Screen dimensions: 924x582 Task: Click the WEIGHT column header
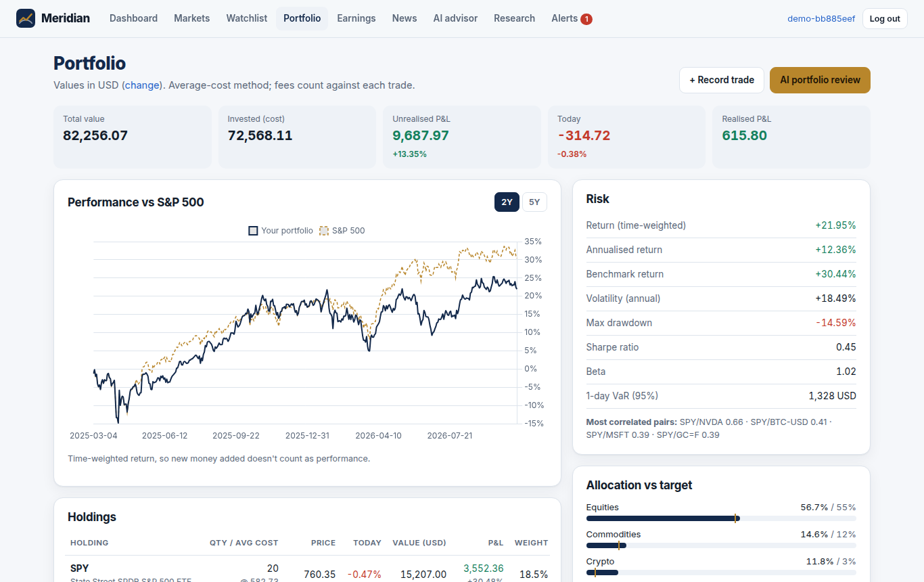[531, 543]
